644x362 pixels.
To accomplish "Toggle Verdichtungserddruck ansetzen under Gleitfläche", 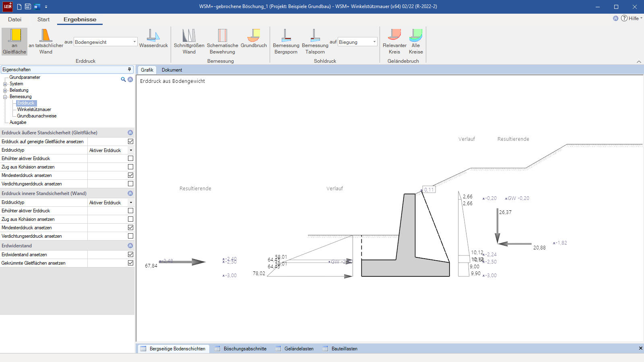I will coord(130,184).
